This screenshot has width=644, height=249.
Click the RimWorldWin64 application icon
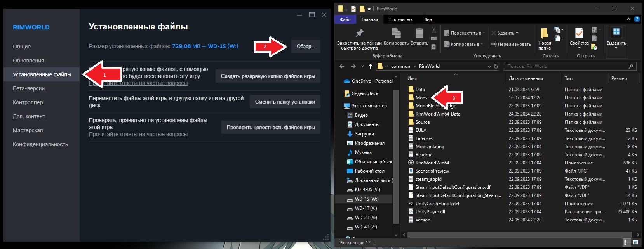411,163
